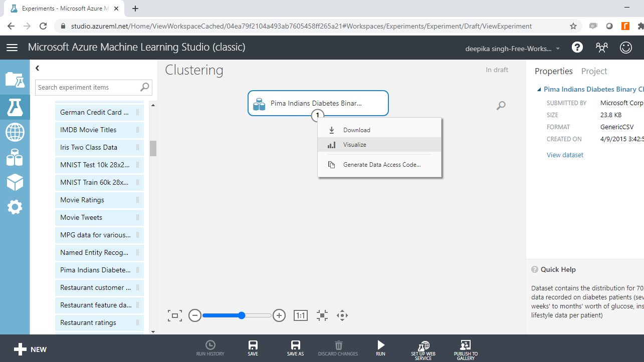Image resolution: width=644 pixels, height=362 pixels.
Task: Open the Web Services globe icon
Action: click(x=15, y=133)
